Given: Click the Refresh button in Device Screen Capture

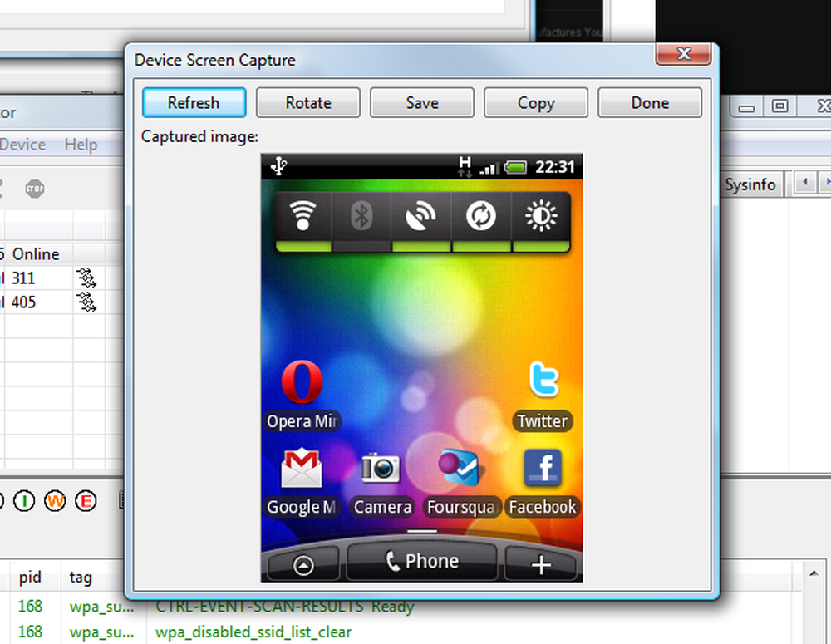Looking at the screenshot, I should point(194,102).
